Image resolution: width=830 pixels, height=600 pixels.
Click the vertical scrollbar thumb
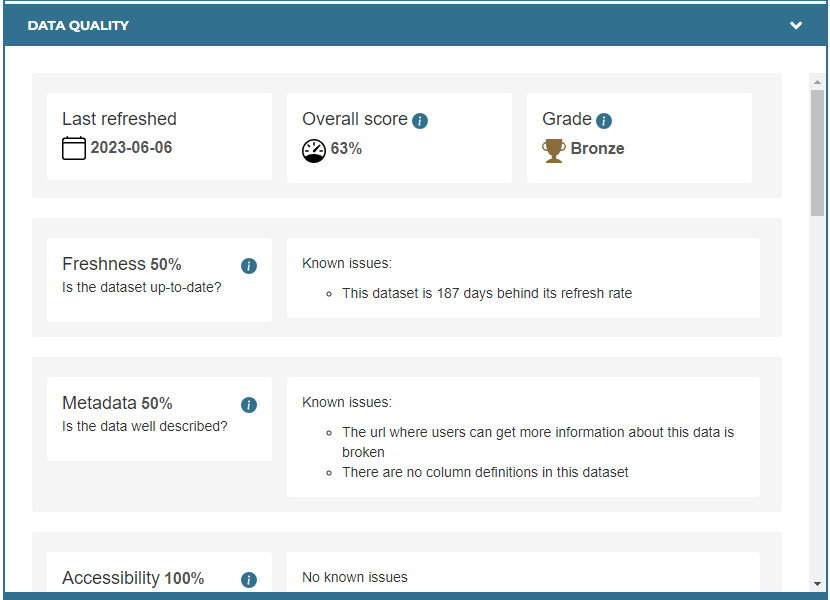tap(817, 153)
